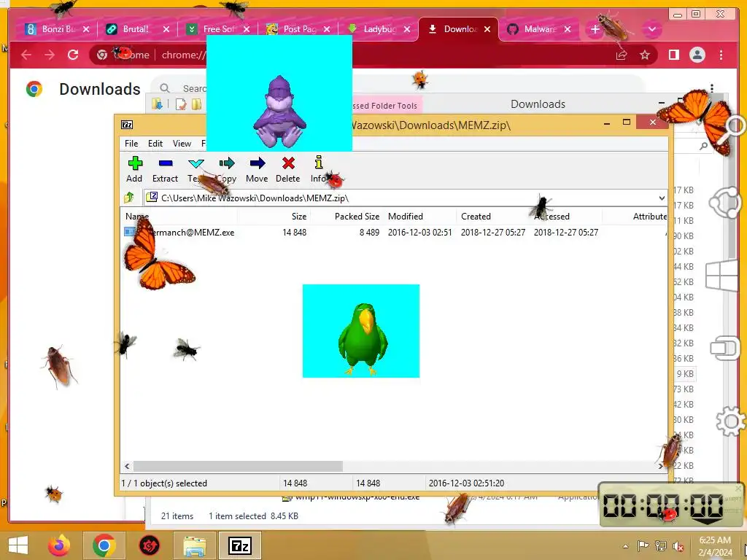Bookmark this page with the star icon
This screenshot has width=747, height=560.
click(x=645, y=55)
